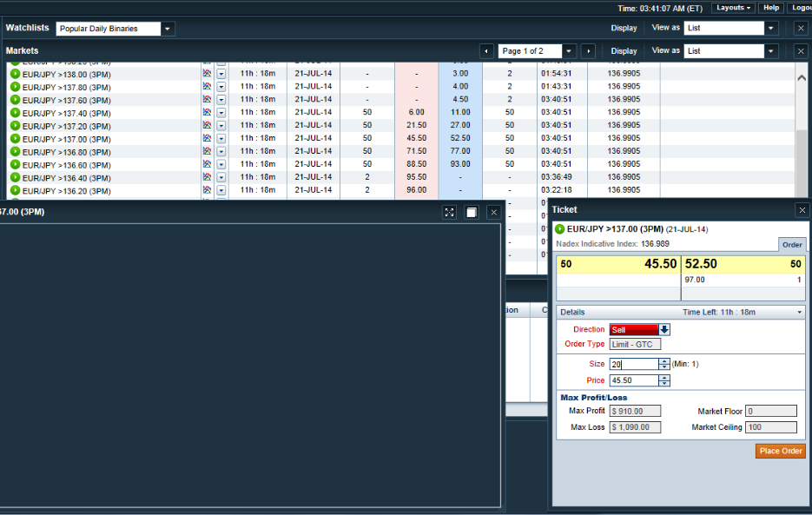Expand row menu arrow for EUR/JPY >137.40
This screenshot has width=812, height=515.
[x=221, y=113]
